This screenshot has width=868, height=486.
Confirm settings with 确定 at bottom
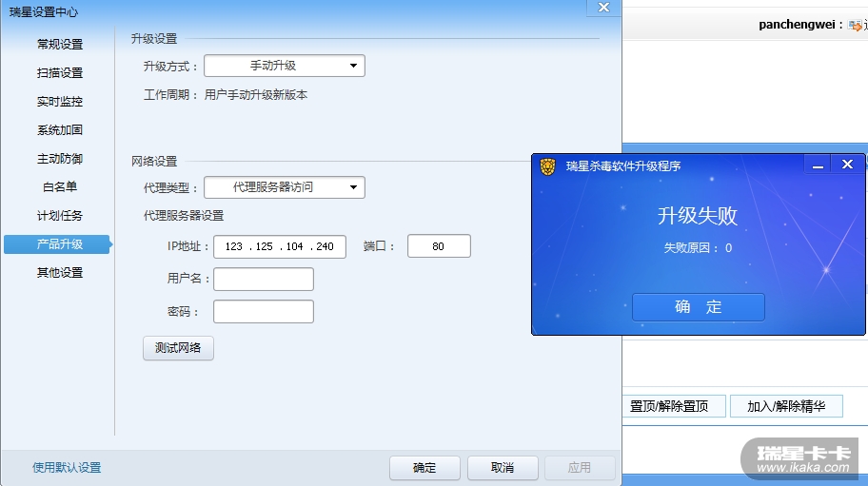pyautogui.click(x=424, y=468)
